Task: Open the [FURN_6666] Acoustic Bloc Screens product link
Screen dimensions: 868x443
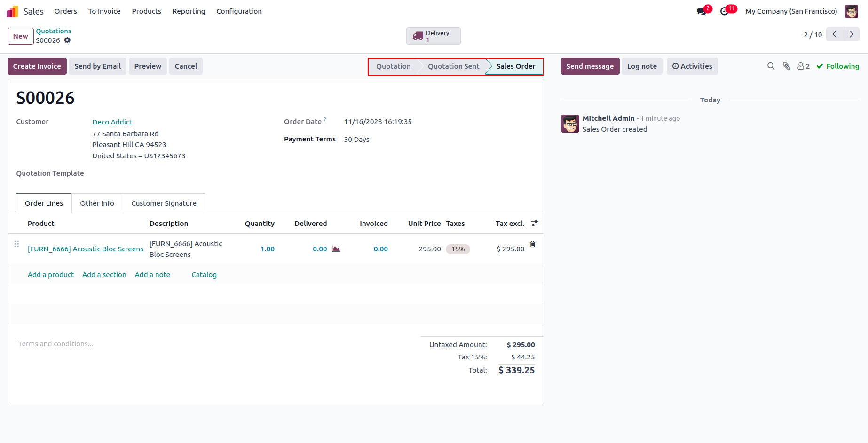Action: [x=86, y=249]
